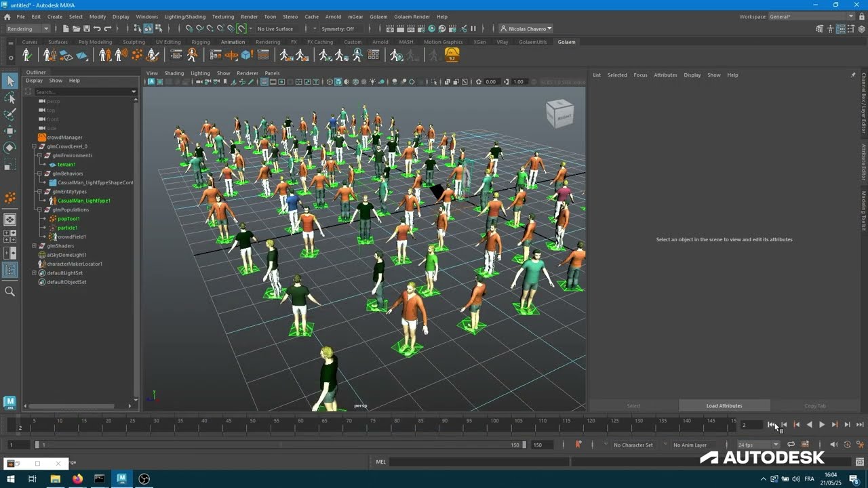Play animation forwards
Screen dimensions: 868x488
tap(822, 425)
